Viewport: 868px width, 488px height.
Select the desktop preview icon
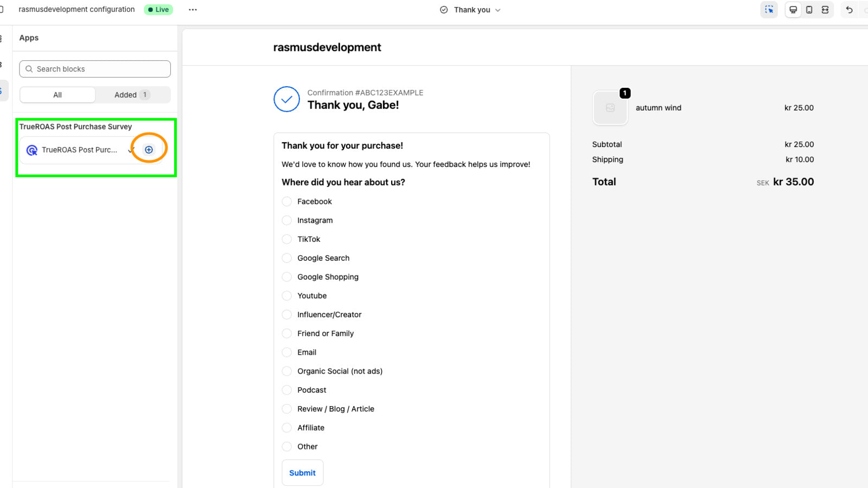tap(793, 9)
